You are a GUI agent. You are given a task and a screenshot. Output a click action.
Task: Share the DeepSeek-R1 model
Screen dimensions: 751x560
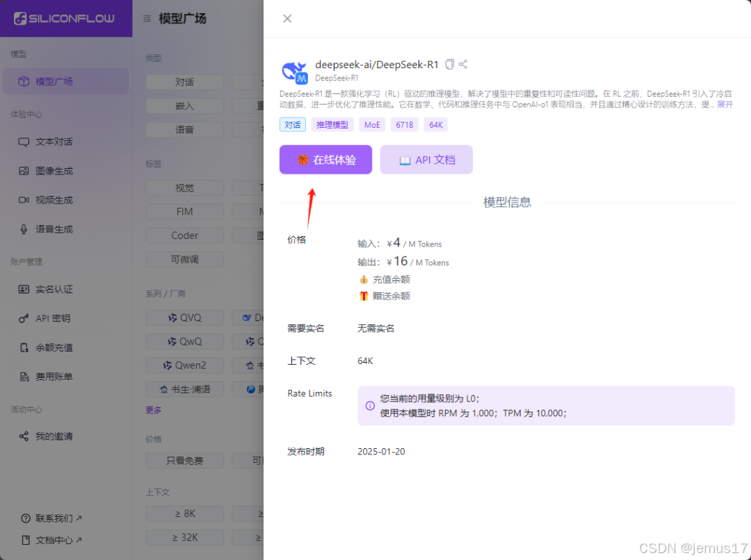coord(463,64)
